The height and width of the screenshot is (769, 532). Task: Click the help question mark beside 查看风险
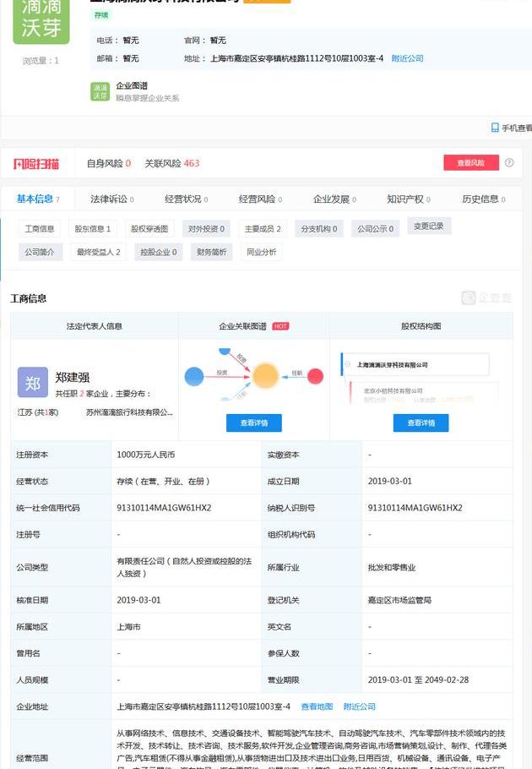pyautogui.click(x=509, y=163)
